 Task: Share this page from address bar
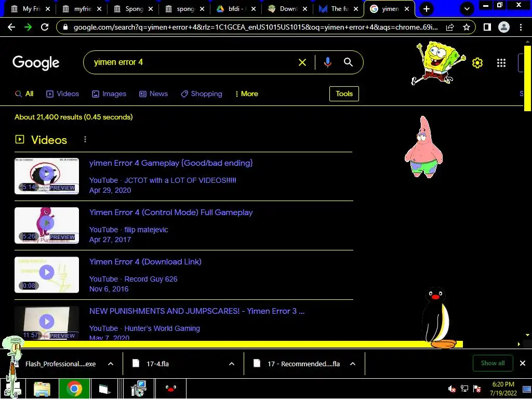coord(450,27)
